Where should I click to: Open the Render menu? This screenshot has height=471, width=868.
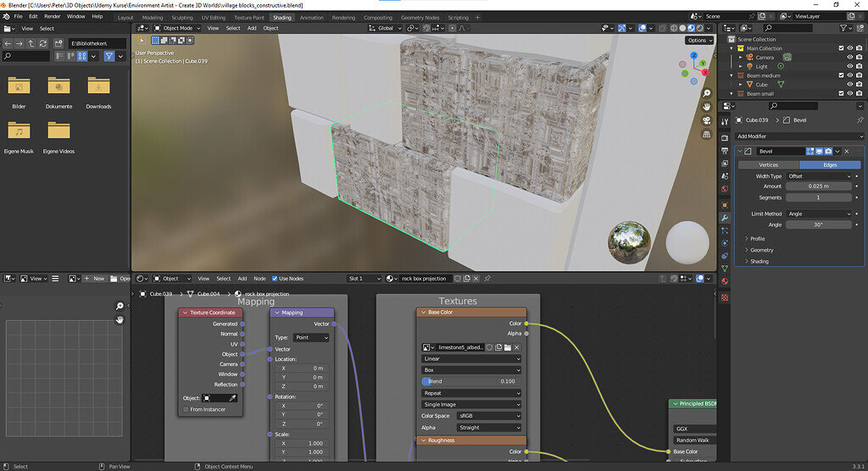pos(52,16)
